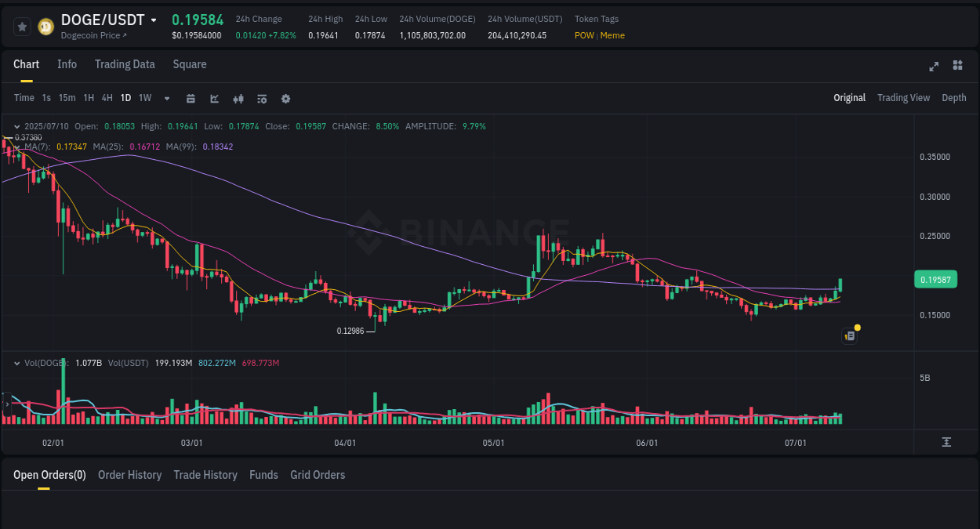This screenshot has height=529, width=980.
Task: Add DOGE/USDT to favorites via star
Action: point(22,26)
